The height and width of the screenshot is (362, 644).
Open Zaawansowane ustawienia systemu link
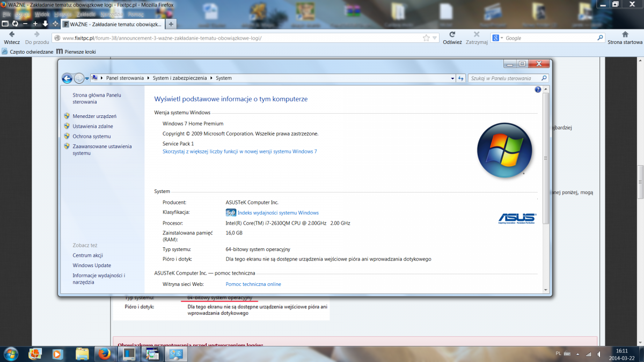[102, 150]
